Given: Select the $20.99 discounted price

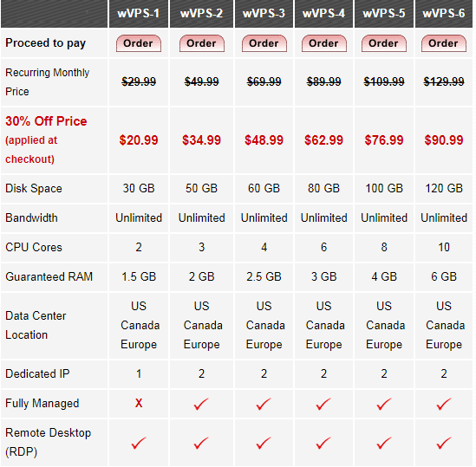Looking at the screenshot, I should [x=139, y=140].
